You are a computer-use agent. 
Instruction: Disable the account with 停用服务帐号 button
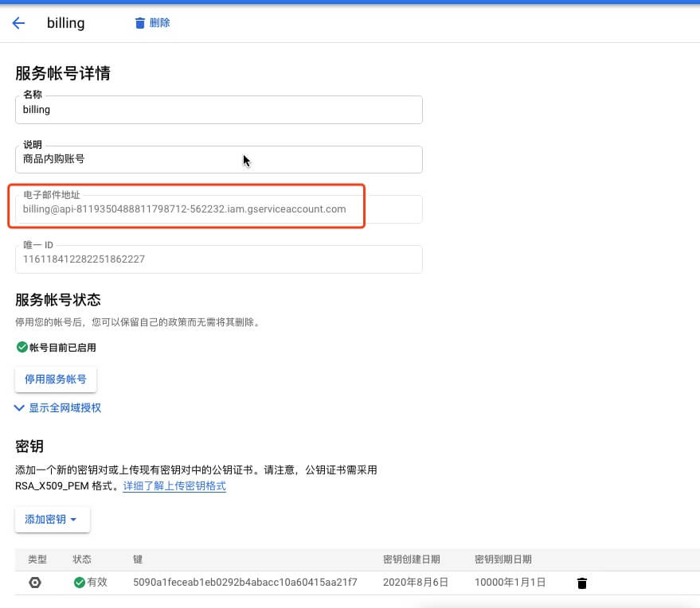[56, 379]
